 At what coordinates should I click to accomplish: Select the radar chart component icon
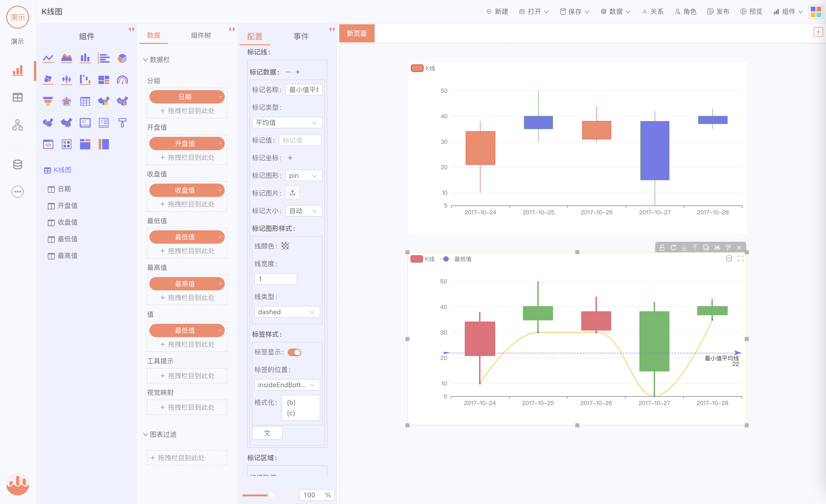pyautogui.click(x=66, y=101)
